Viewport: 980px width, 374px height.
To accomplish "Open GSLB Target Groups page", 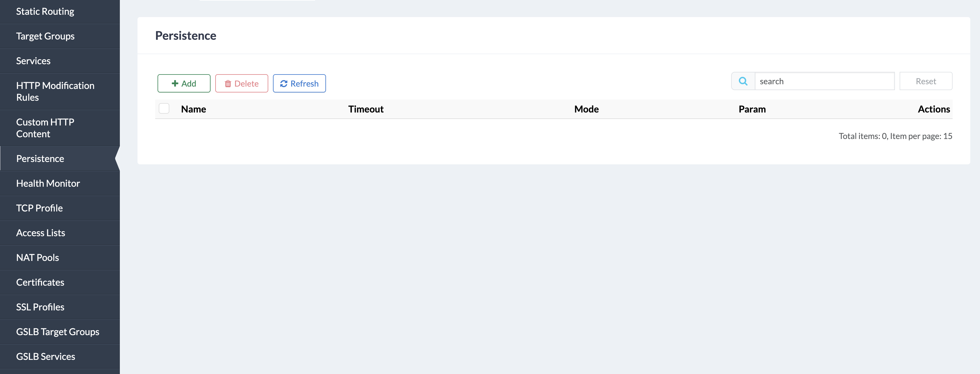I will pos(57,332).
